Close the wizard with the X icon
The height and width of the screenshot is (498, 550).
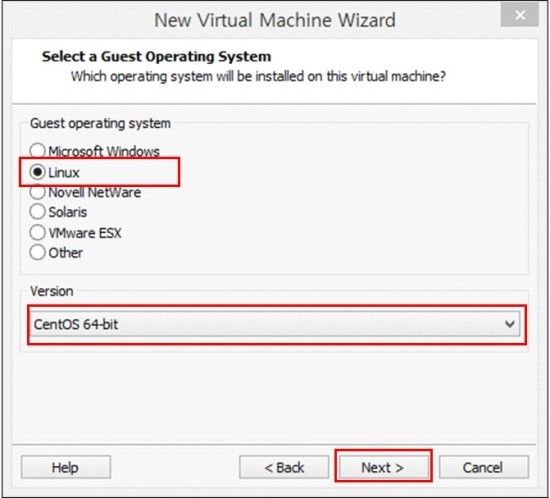tap(519, 15)
